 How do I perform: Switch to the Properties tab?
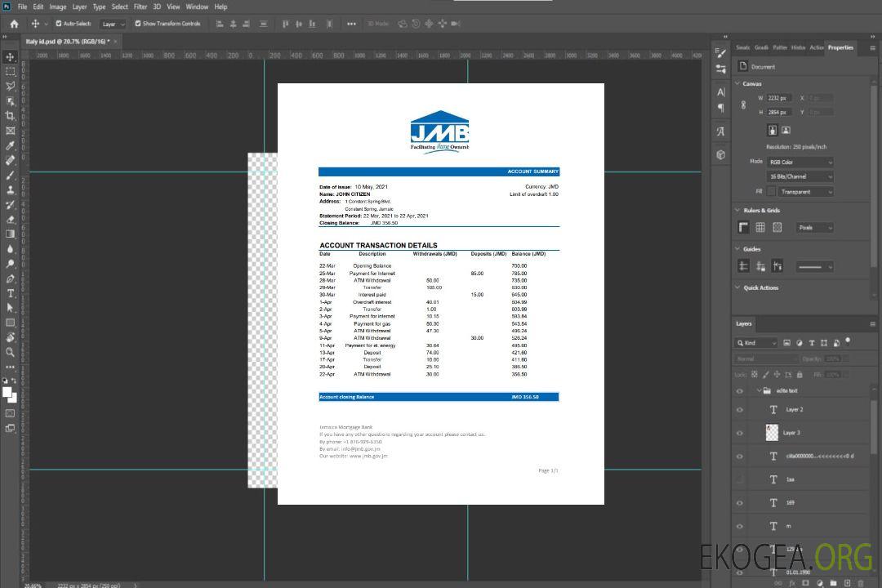[840, 47]
